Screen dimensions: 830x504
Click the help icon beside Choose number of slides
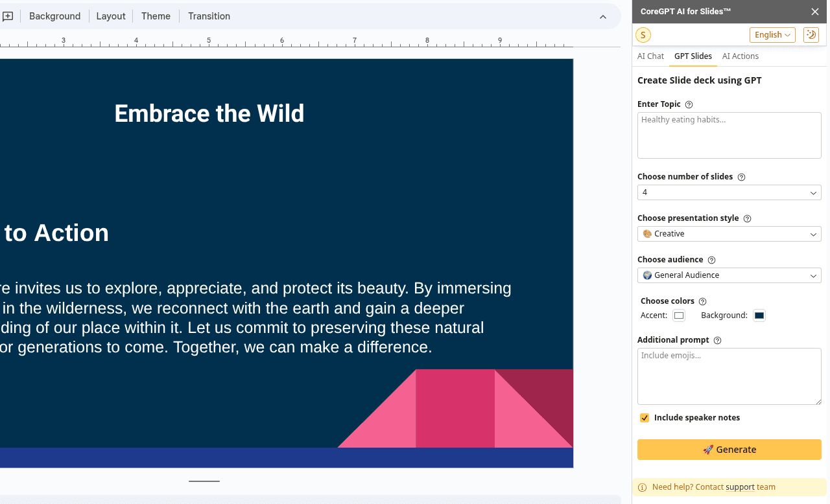740,176
